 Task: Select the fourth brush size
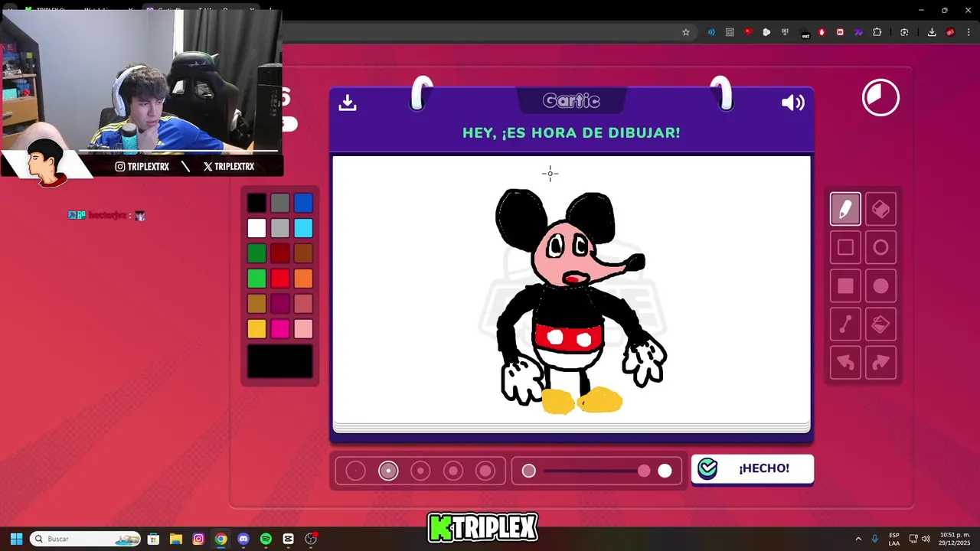click(453, 471)
